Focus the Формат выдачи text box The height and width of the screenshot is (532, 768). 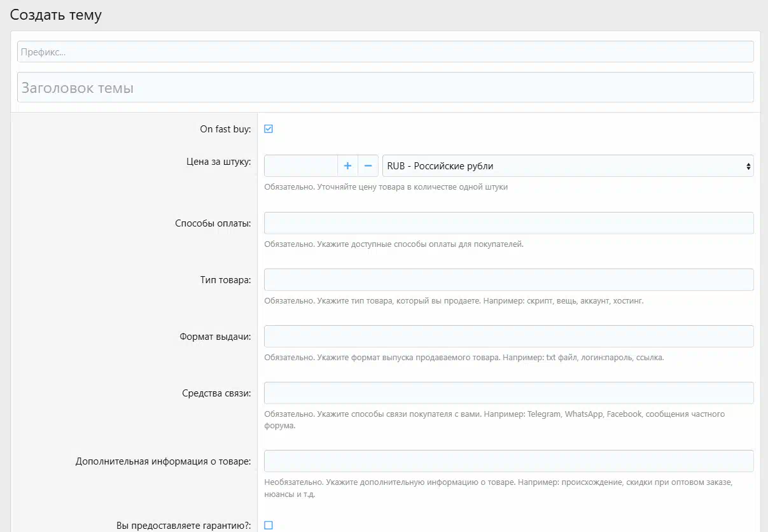point(508,337)
